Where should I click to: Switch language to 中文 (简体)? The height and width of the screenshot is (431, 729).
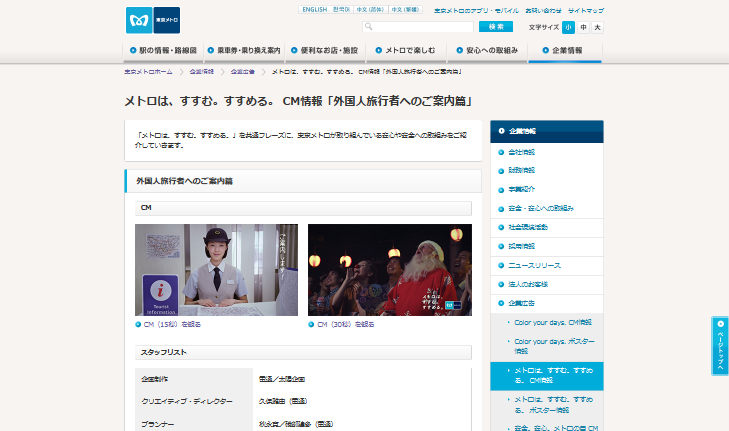pos(371,9)
